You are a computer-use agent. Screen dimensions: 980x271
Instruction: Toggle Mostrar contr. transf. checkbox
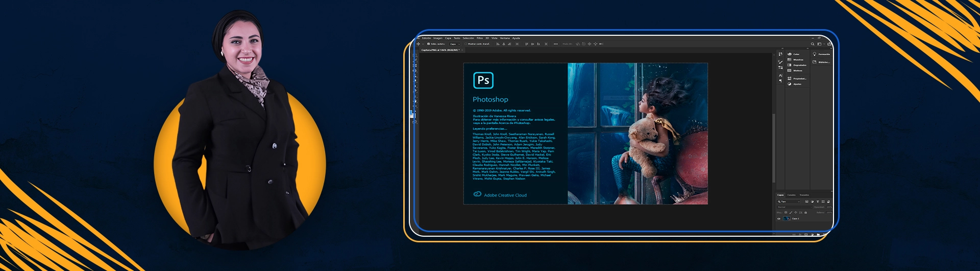[x=465, y=44]
